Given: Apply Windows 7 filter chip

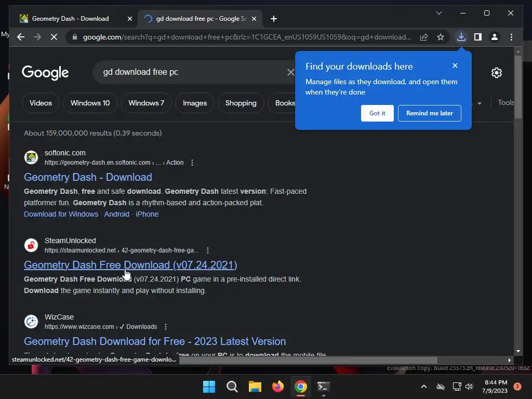Looking at the screenshot, I should pos(146,103).
